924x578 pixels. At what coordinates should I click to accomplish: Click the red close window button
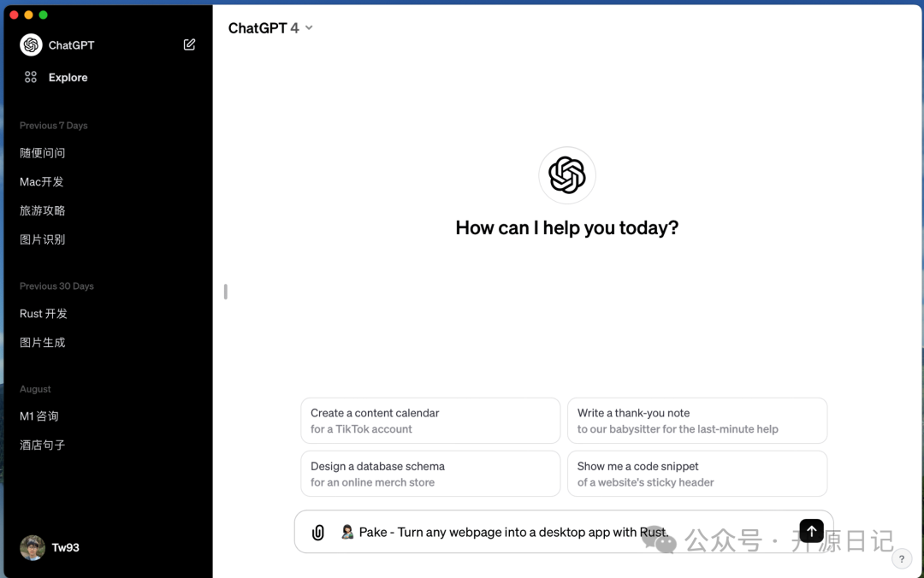point(15,15)
